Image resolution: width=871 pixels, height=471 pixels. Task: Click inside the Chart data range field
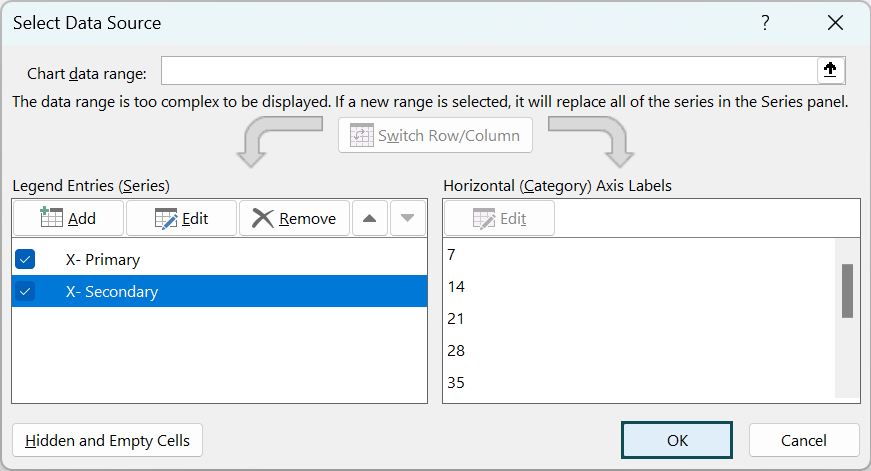click(489, 71)
